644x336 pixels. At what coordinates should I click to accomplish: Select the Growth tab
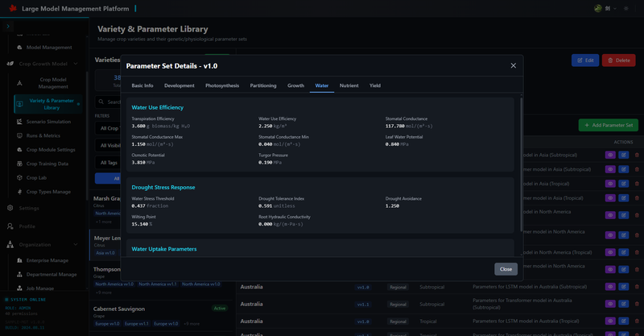pyautogui.click(x=295, y=85)
